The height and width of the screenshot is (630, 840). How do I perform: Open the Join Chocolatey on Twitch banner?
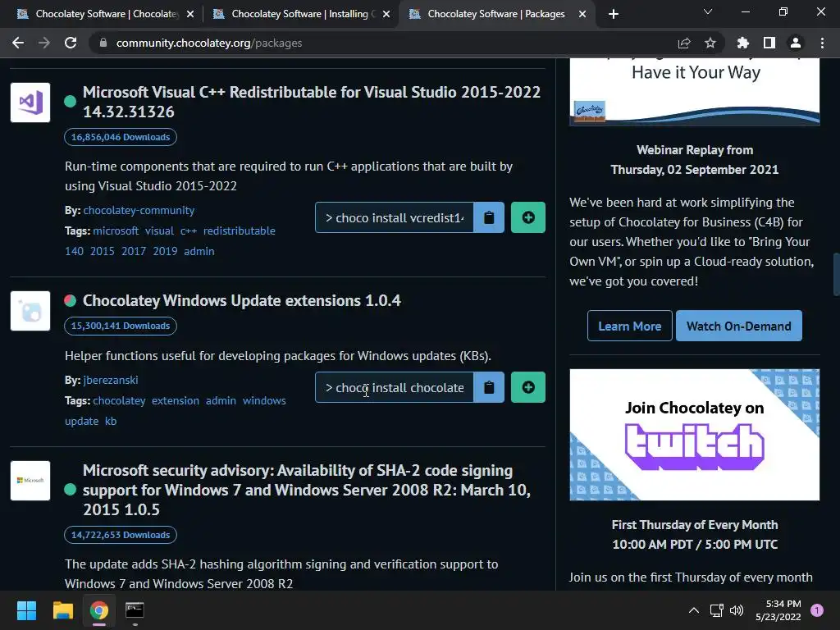coord(694,435)
